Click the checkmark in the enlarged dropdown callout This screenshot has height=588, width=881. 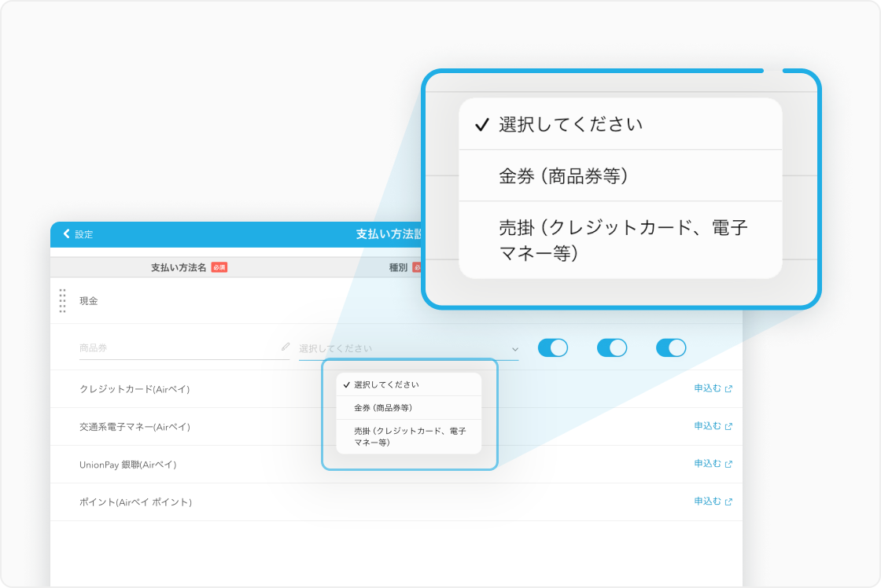pyautogui.click(x=482, y=125)
